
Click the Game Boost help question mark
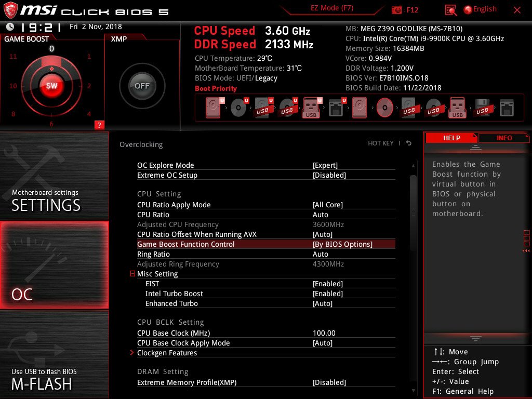coord(99,125)
